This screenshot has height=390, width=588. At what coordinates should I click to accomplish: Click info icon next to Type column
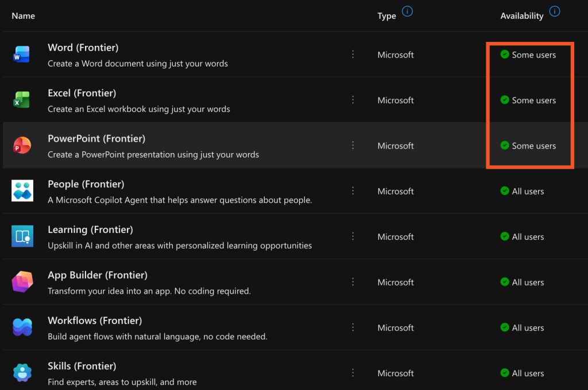[x=407, y=11]
